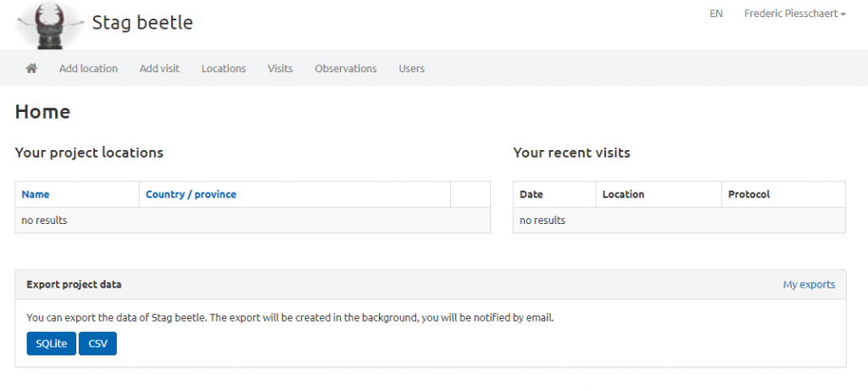Click the Location column header in recent visits
Screen dimensions: 868x391
[x=623, y=194]
